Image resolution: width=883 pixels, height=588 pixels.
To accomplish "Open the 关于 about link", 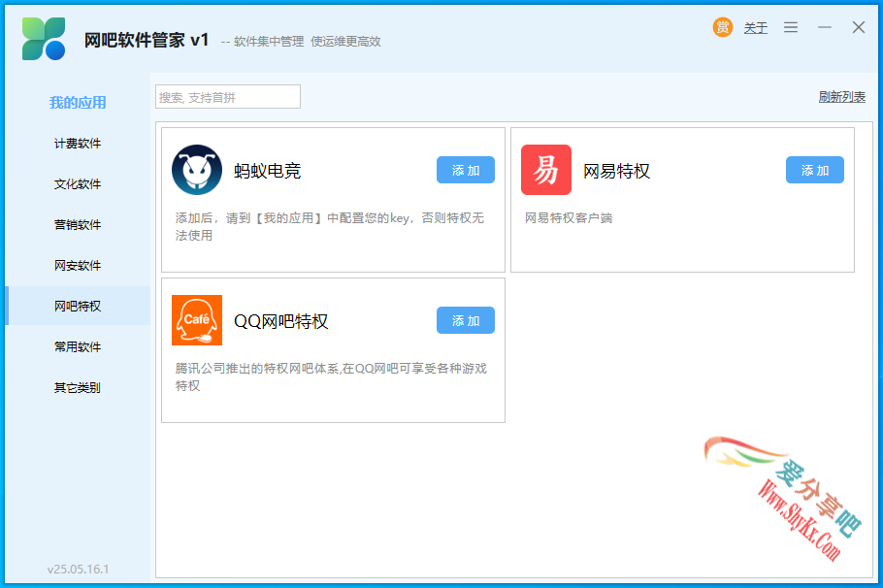I will click(x=755, y=28).
